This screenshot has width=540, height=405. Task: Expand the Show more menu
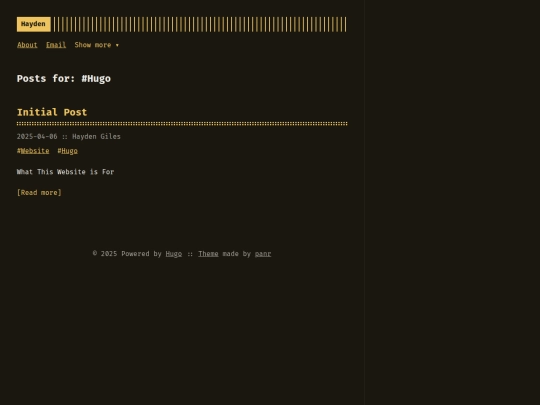click(97, 45)
